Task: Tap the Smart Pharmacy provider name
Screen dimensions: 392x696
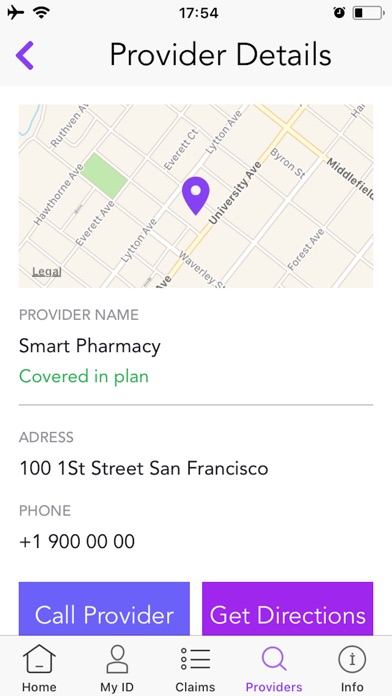Action: [x=90, y=346]
